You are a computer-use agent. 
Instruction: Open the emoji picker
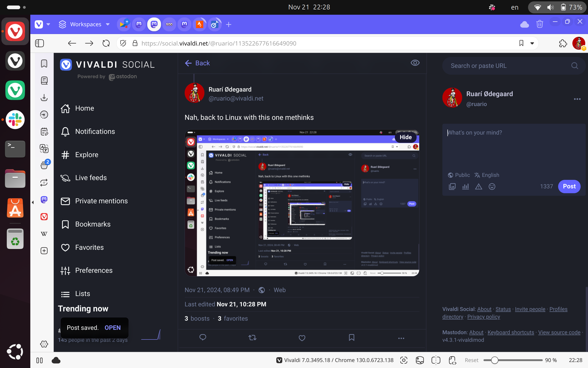click(492, 187)
